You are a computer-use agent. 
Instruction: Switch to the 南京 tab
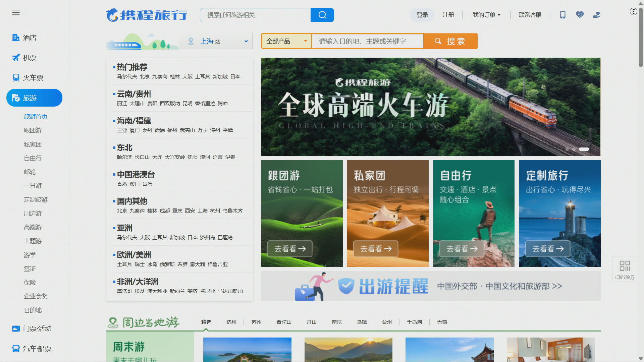336,322
